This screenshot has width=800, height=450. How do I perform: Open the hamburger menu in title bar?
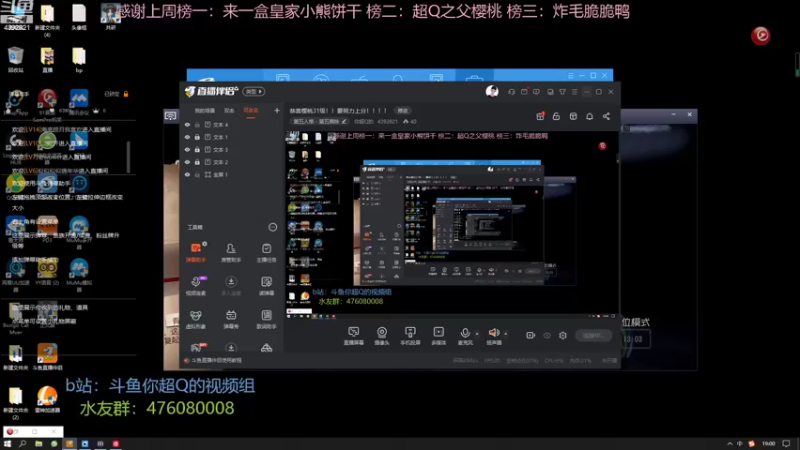pyautogui.click(x=574, y=92)
